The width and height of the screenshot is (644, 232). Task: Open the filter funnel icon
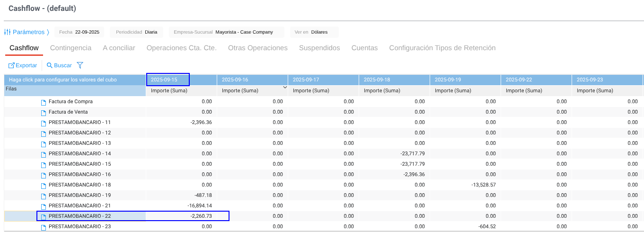click(80, 65)
